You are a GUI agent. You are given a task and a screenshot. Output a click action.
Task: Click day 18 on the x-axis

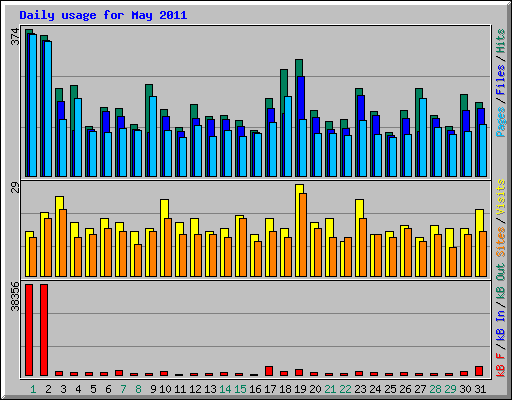tap(285, 389)
